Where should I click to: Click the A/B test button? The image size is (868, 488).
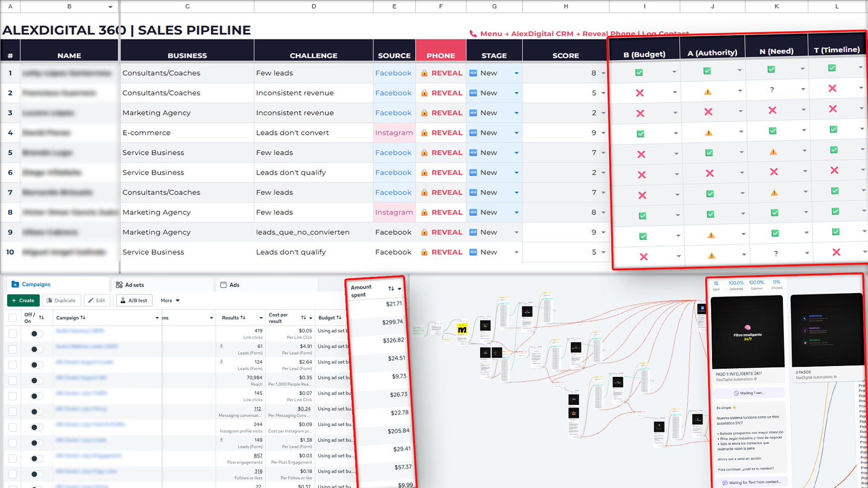coord(134,300)
